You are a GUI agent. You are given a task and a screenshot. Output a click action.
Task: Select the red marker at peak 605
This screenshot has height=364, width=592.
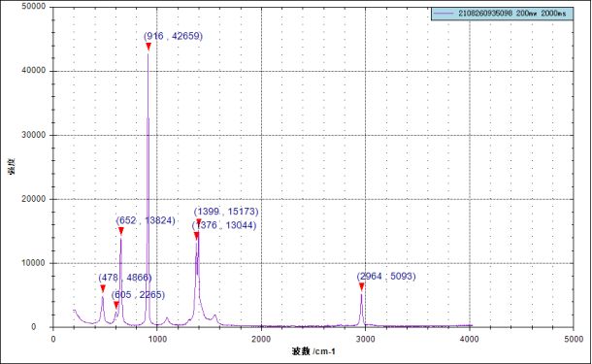116,305
